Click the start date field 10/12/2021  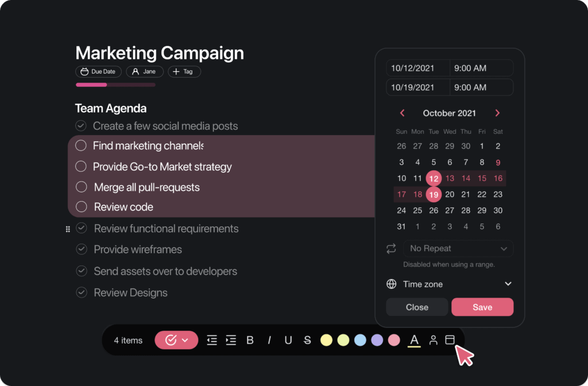pos(417,68)
